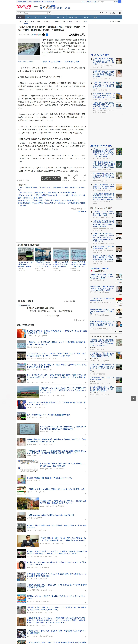Open J-CASTニュース link under last-updated time

(x=81, y=211)
